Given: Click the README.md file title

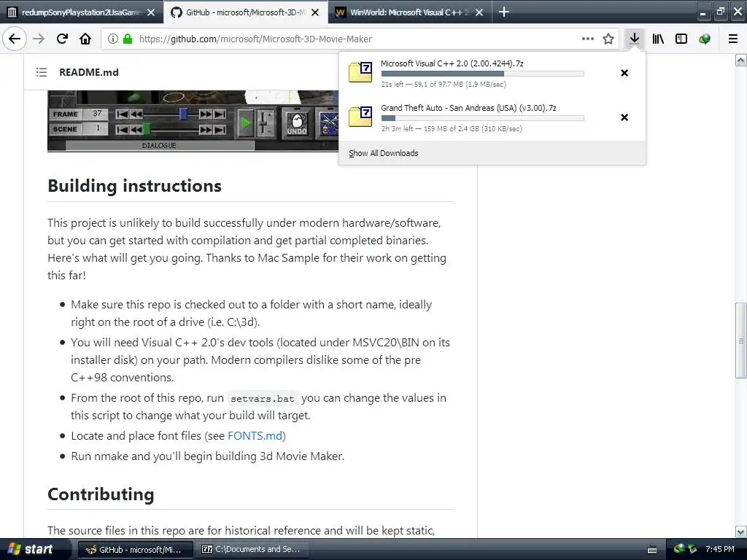Looking at the screenshot, I should (x=88, y=72).
